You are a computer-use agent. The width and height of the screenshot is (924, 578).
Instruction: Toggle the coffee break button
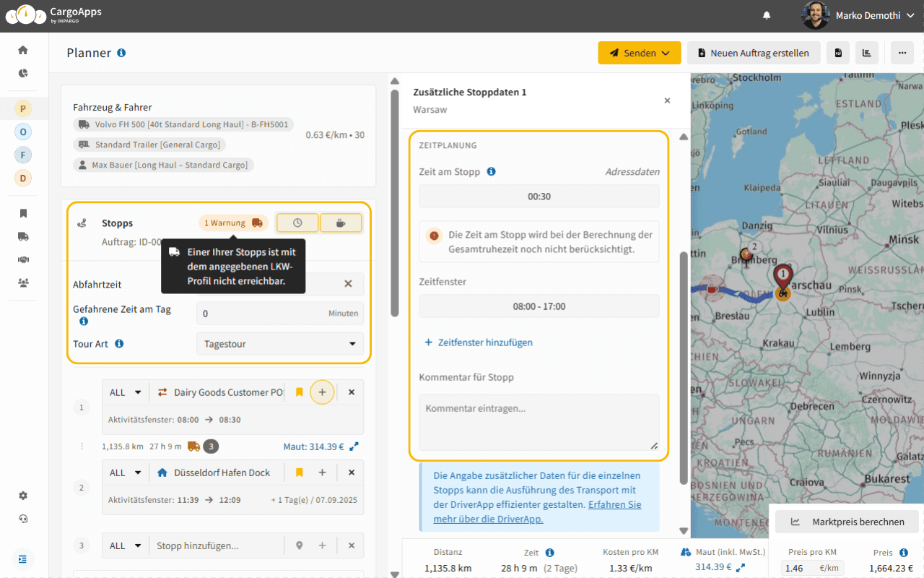(340, 223)
